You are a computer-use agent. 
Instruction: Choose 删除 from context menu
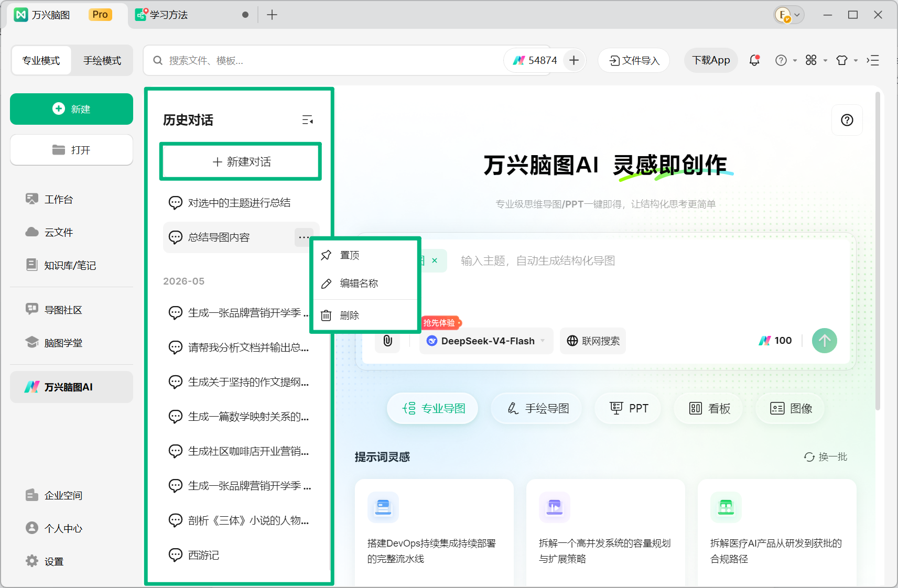point(365,315)
